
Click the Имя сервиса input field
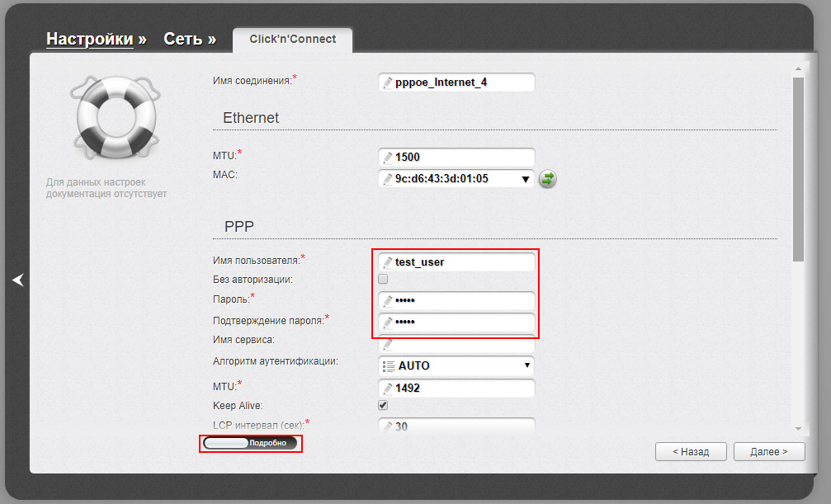click(456, 345)
